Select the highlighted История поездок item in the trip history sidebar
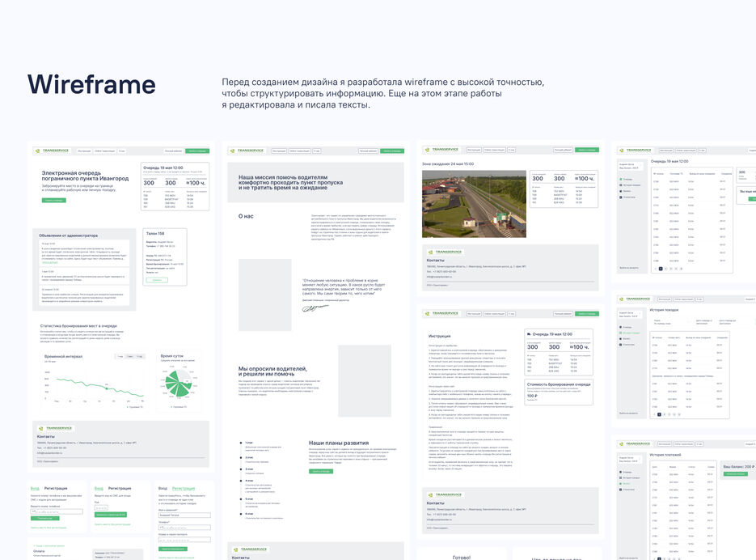The height and width of the screenshot is (560, 756). [x=630, y=333]
